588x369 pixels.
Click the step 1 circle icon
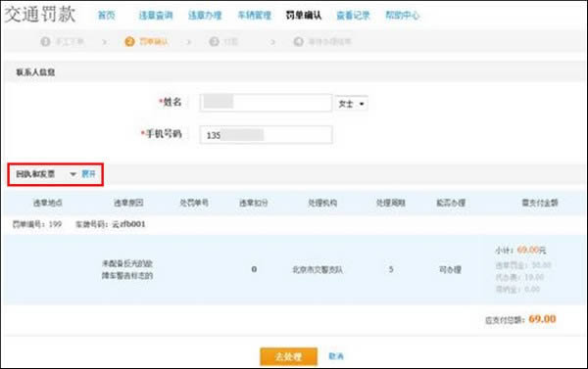coord(45,41)
